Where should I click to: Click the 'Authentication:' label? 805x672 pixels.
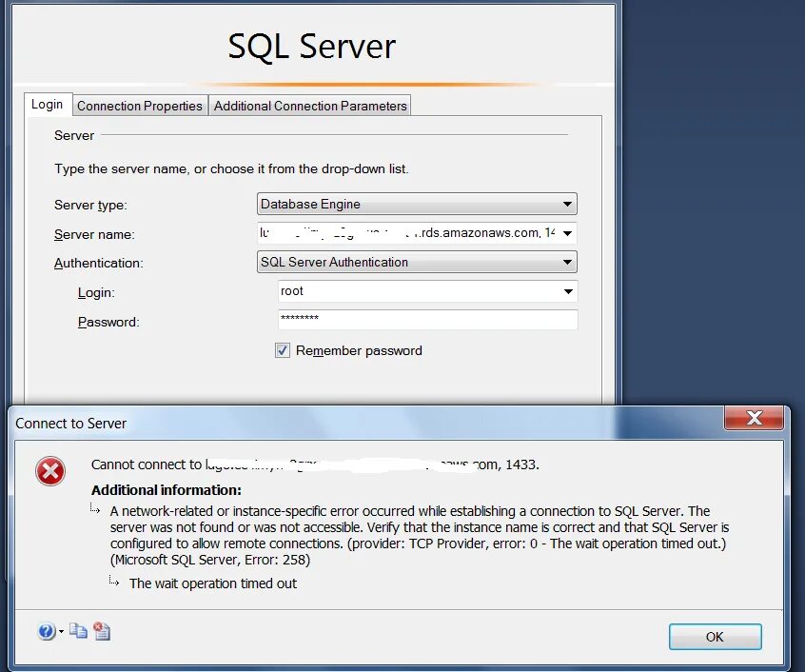(x=99, y=264)
